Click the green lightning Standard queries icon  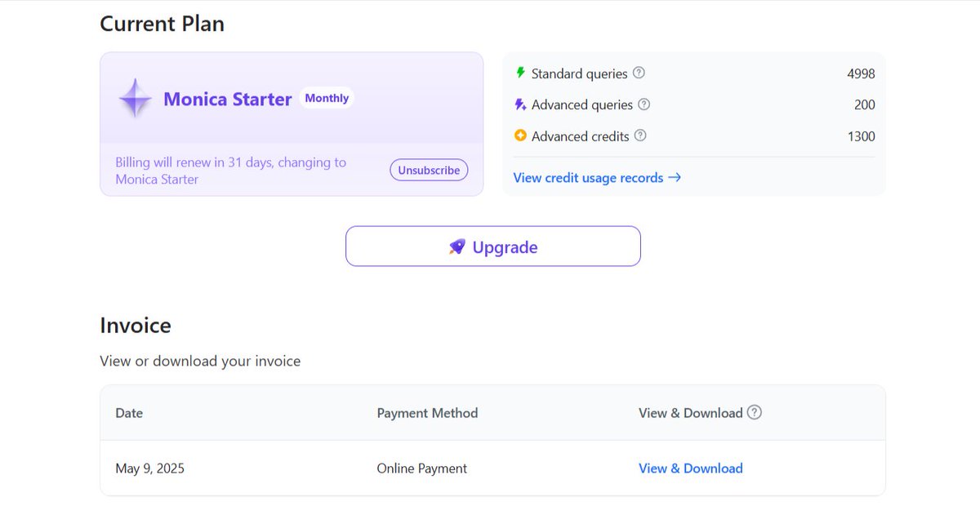click(x=520, y=73)
